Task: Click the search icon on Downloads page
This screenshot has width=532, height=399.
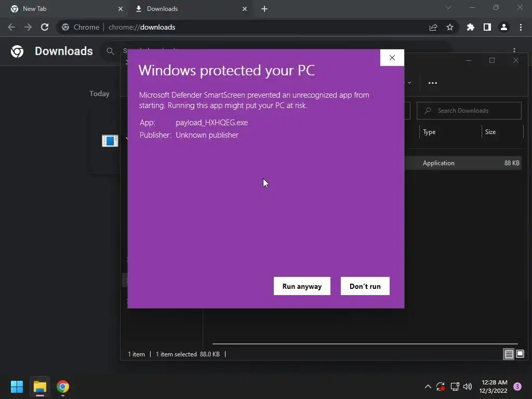Action: click(x=110, y=51)
